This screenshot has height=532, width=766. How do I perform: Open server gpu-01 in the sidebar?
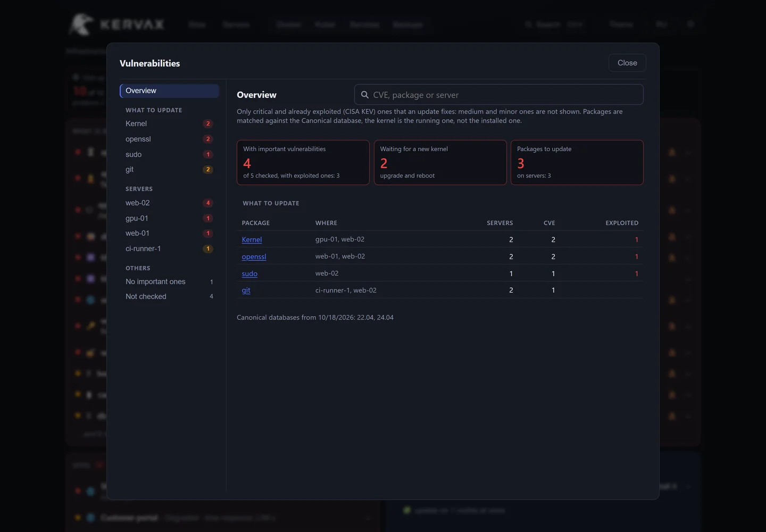[170, 218]
